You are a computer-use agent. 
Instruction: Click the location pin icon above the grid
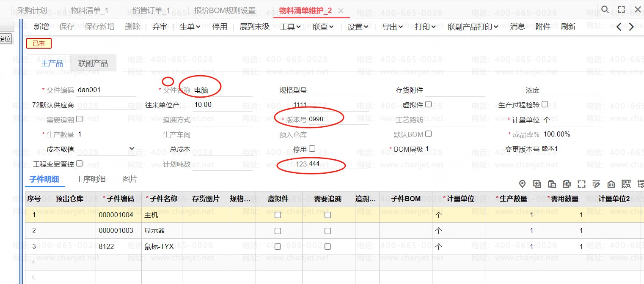coord(522,184)
